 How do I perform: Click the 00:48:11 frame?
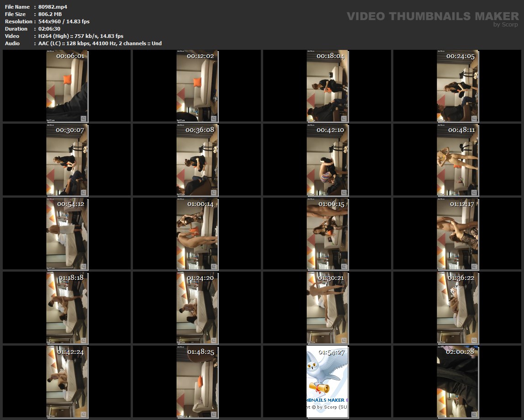coord(457,160)
